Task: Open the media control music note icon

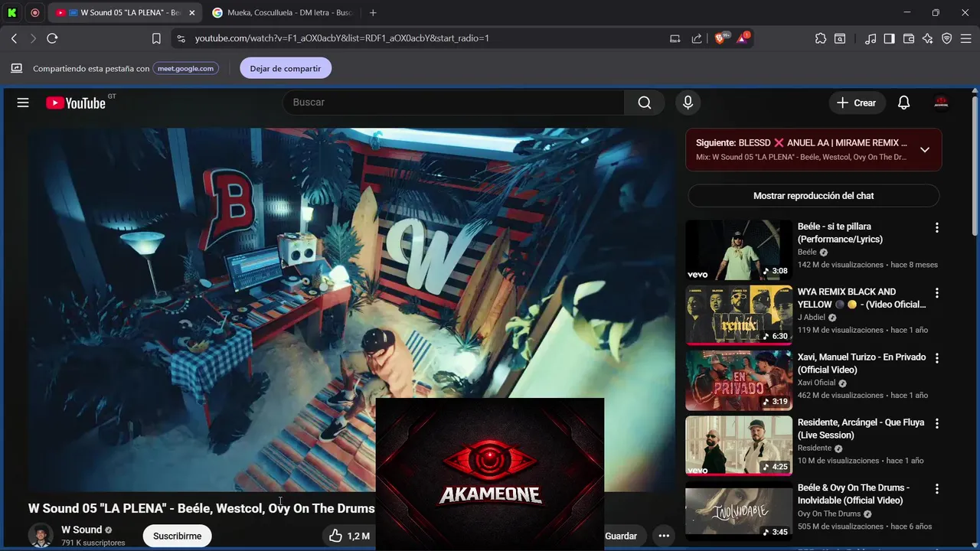Action: pyautogui.click(x=871, y=38)
